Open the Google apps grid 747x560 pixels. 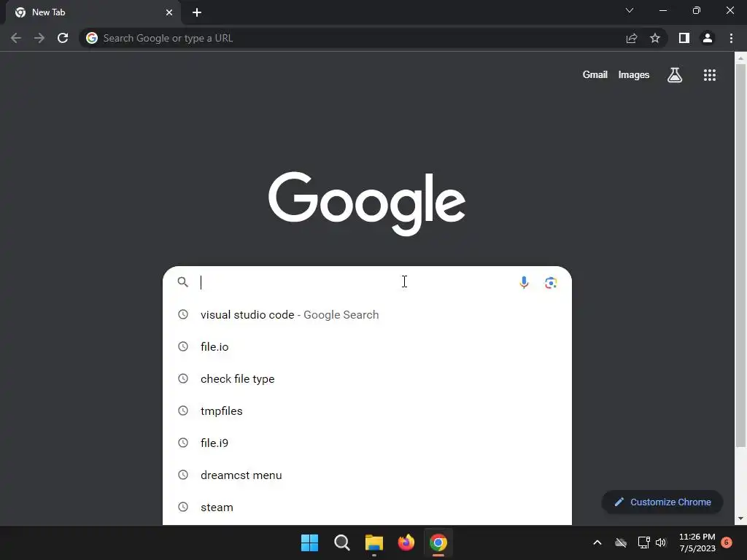710,75
